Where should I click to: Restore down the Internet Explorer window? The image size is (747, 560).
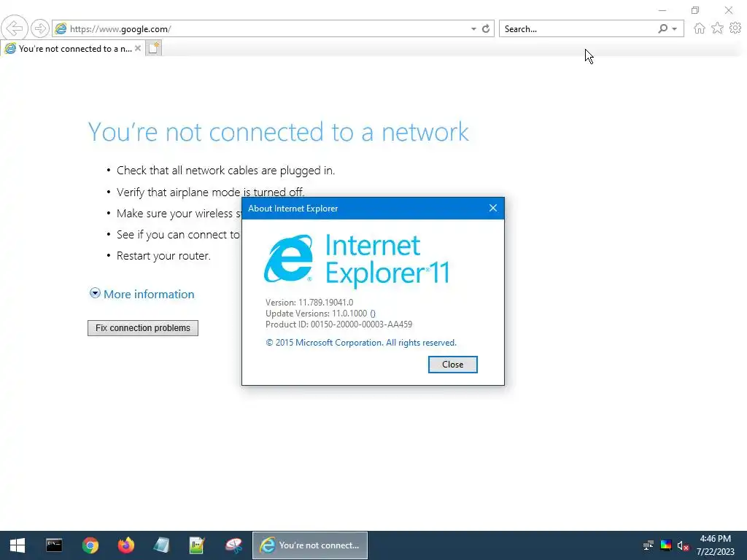pyautogui.click(x=695, y=10)
